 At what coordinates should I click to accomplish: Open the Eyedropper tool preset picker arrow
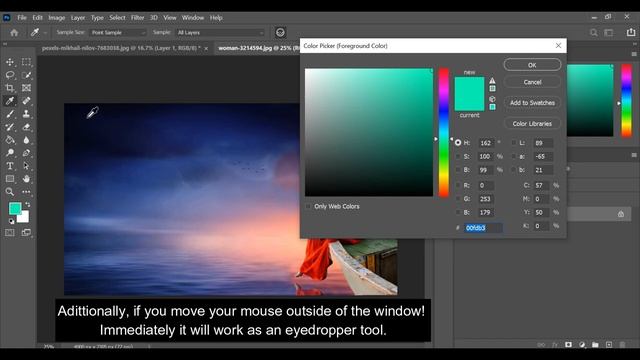coord(45,33)
